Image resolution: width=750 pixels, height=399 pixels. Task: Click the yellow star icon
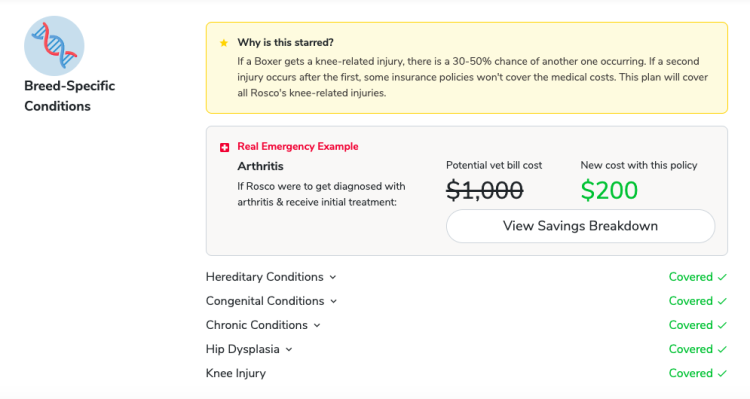tap(223, 43)
